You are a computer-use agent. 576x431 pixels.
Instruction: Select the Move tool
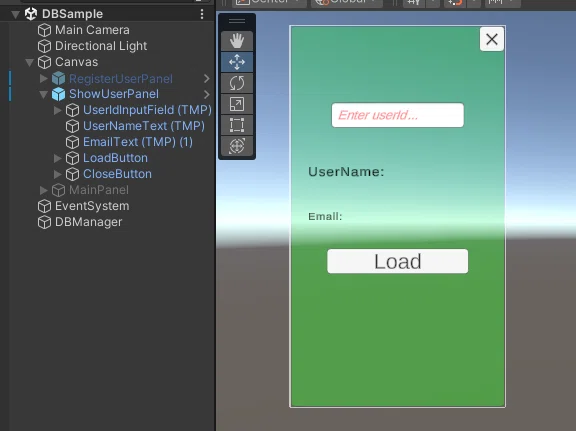click(x=237, y=62)
